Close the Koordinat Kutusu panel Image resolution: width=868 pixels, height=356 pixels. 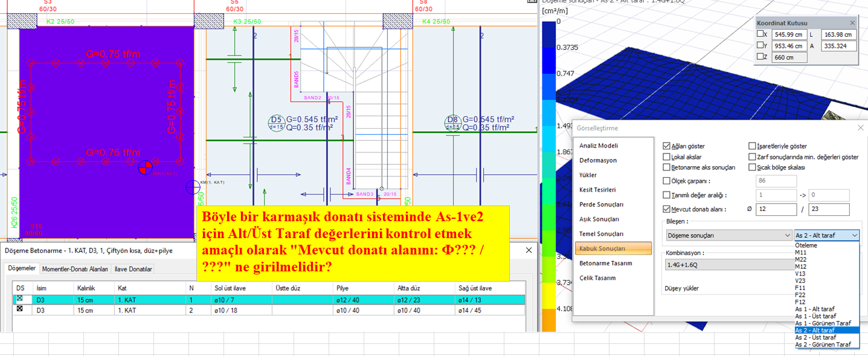[x=852, y=22]
